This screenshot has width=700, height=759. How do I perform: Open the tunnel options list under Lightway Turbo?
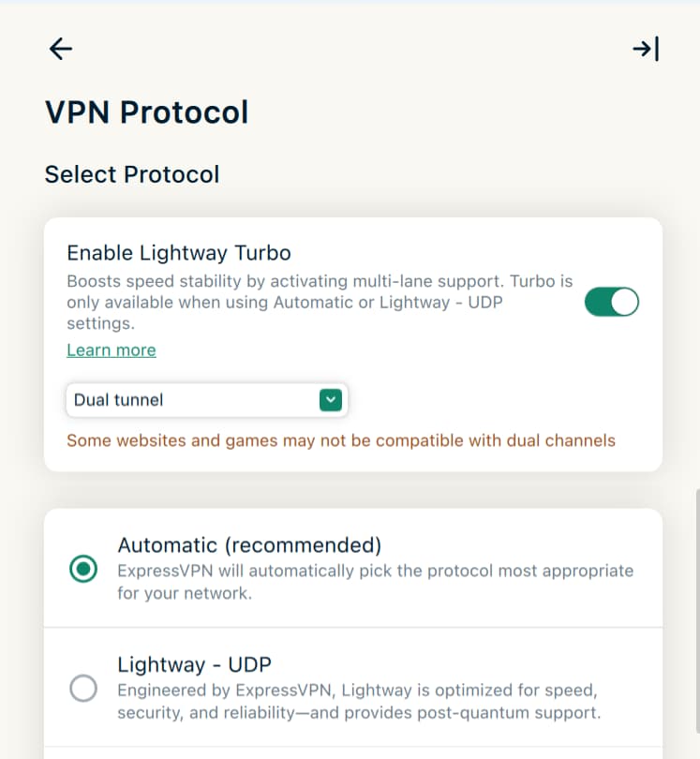click(x=206, y=399)
